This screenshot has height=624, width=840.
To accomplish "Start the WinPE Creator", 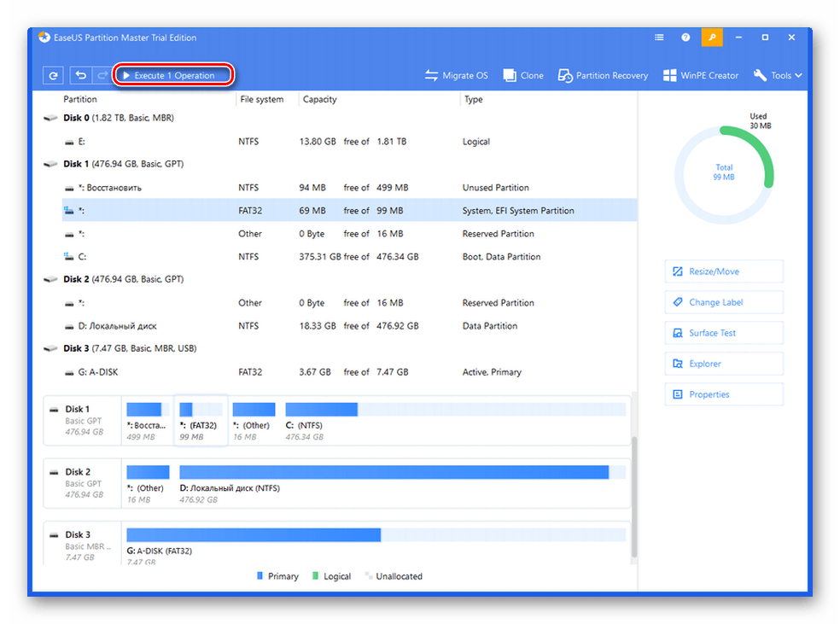I will [701, 75].
